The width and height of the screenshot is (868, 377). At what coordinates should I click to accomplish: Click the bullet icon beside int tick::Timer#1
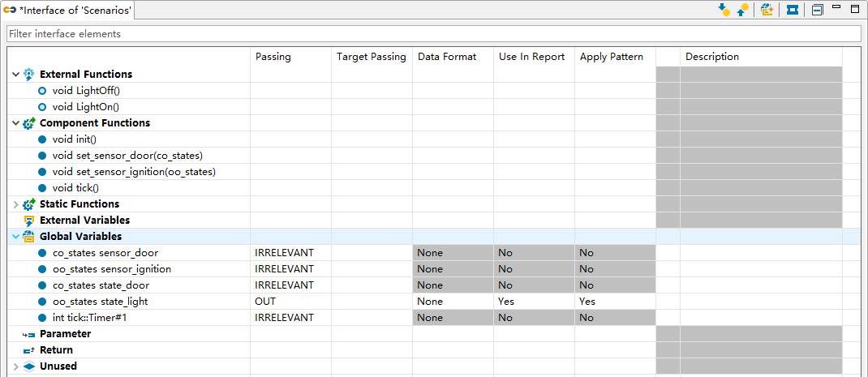click(x=42, y=318)
